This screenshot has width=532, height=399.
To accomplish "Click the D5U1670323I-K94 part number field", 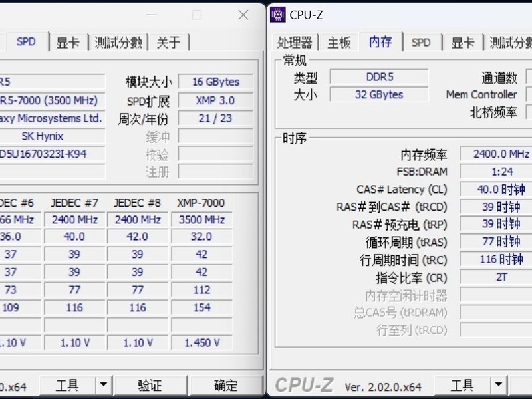I will coord(53,154).
